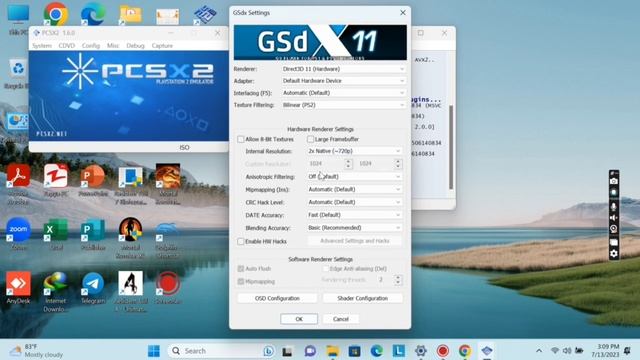This screenshot has height=360, width=640.
Task: Open Chrome from the taskbar
Action: tap(464, 351)
